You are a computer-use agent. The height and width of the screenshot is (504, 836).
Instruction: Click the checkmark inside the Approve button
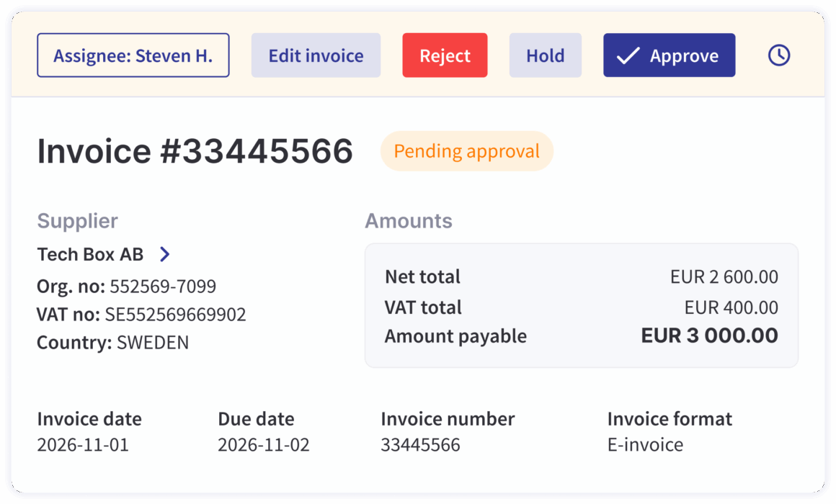point(628,54)
